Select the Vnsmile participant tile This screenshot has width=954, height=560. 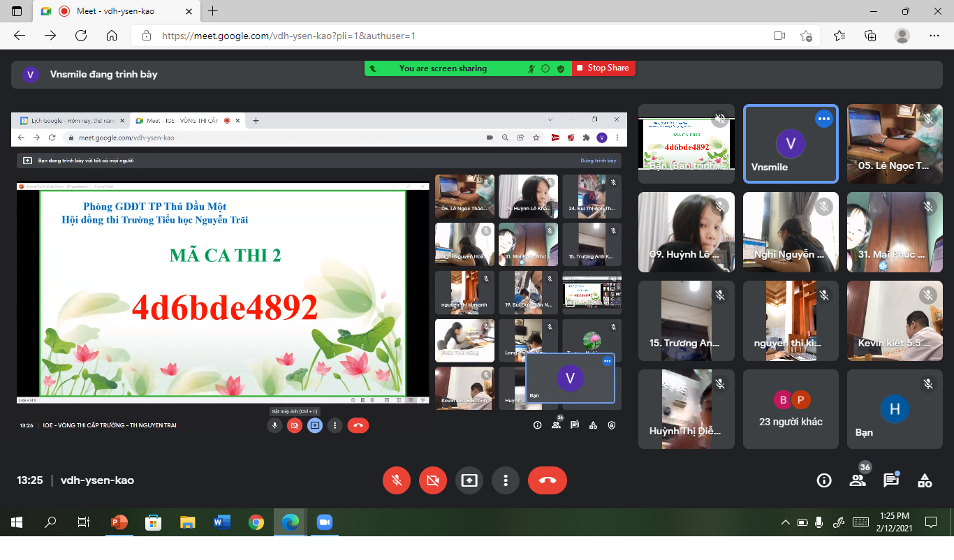coord(791,144)
